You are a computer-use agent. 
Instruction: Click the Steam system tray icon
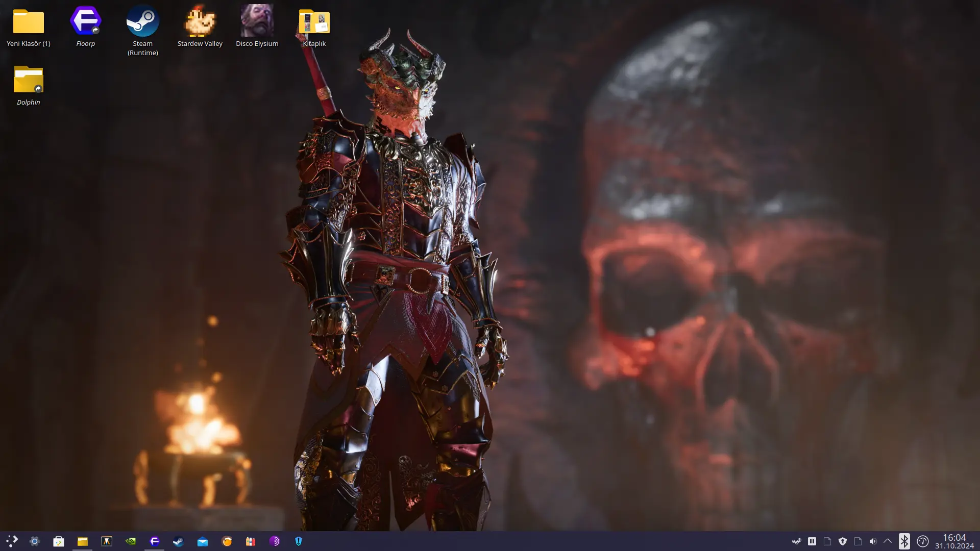coord(797,541)
